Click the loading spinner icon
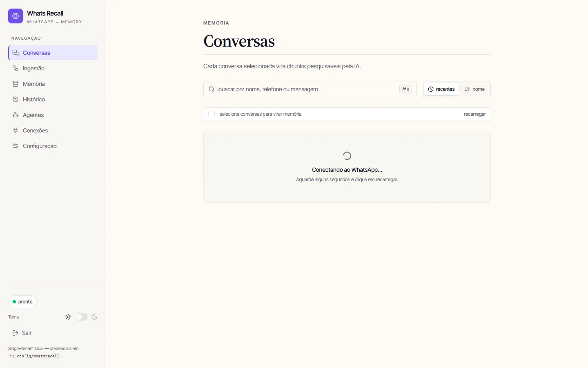This screenshot has height=368, width=588. [347, 156]
